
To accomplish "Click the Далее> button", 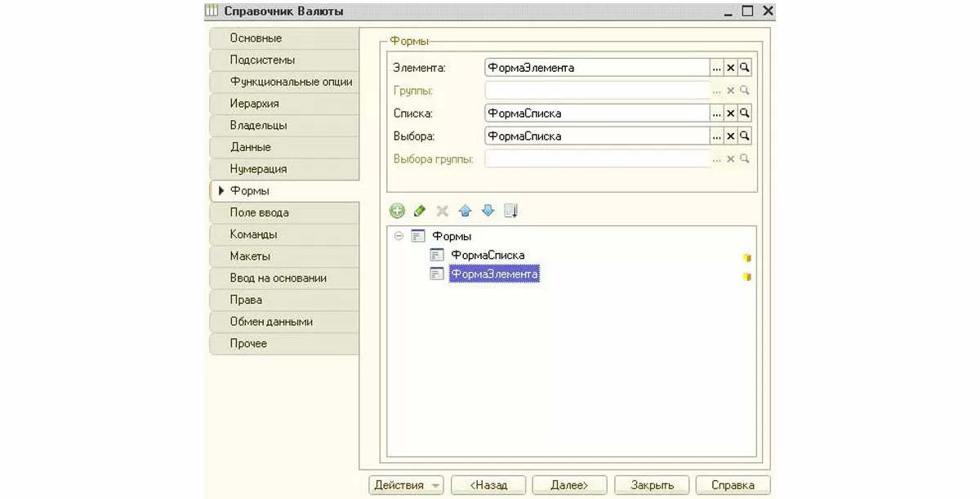I will (x=570, y=485).
